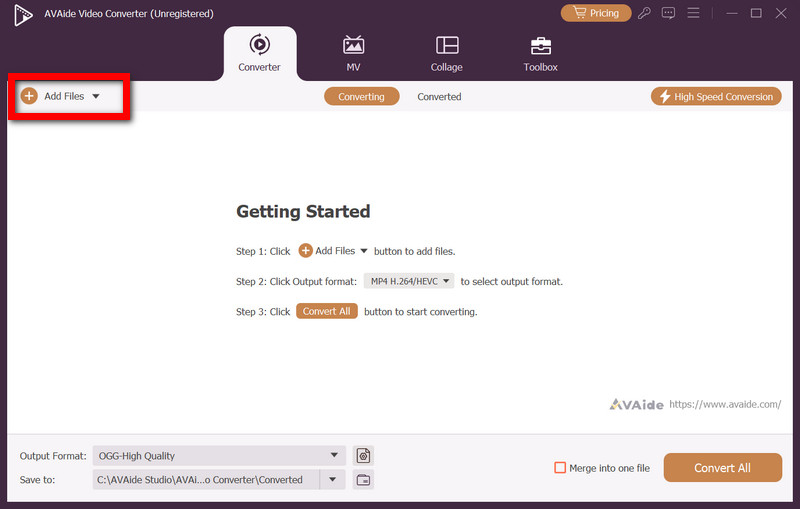Click the plus icon in top-left Add Files
Image resolution: width=800 pixels, height=509 pixels.
pos(29,96)
